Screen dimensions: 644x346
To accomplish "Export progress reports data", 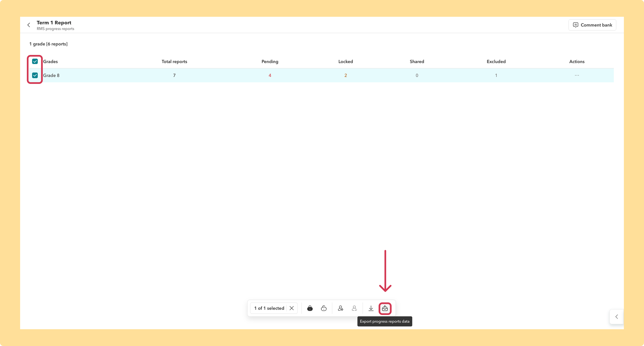I will point(385,308).
